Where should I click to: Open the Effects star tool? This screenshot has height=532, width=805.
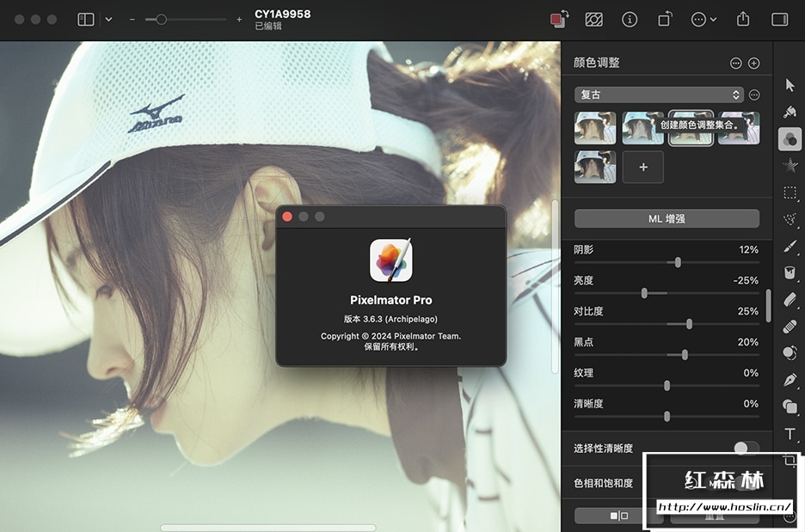click(790, 165)
